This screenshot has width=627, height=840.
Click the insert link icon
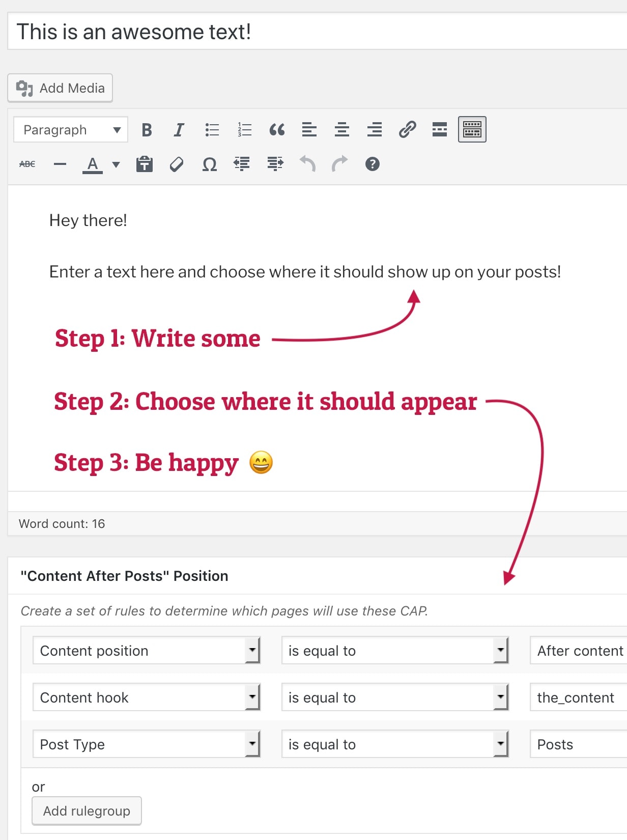[407, 130]
